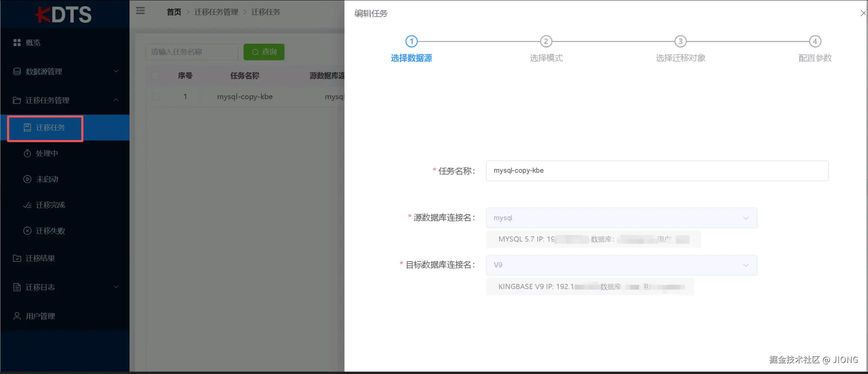Check the row 1 mysql-copy-kbe checkbox
This screenshot has height=374, width=868.
(x=155, y=97)
